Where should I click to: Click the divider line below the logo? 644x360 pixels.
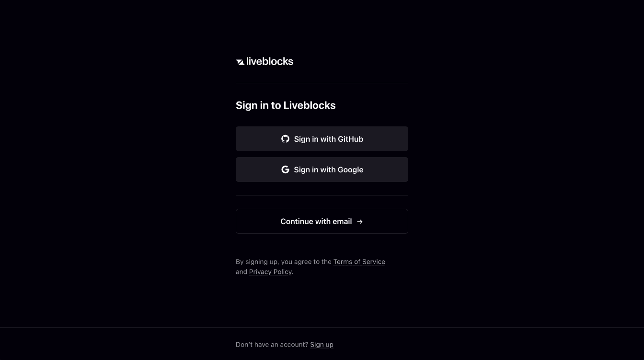(x=322, y=83)
